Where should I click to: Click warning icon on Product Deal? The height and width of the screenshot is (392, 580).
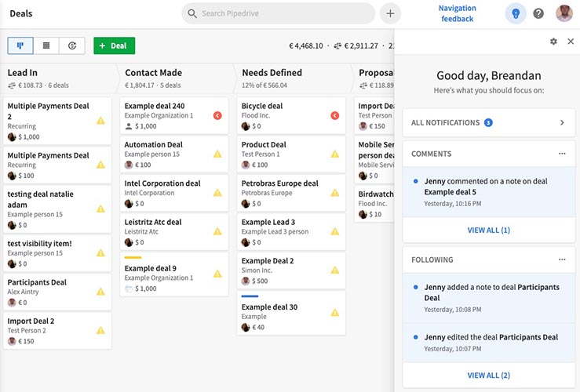tap(335, 154)
